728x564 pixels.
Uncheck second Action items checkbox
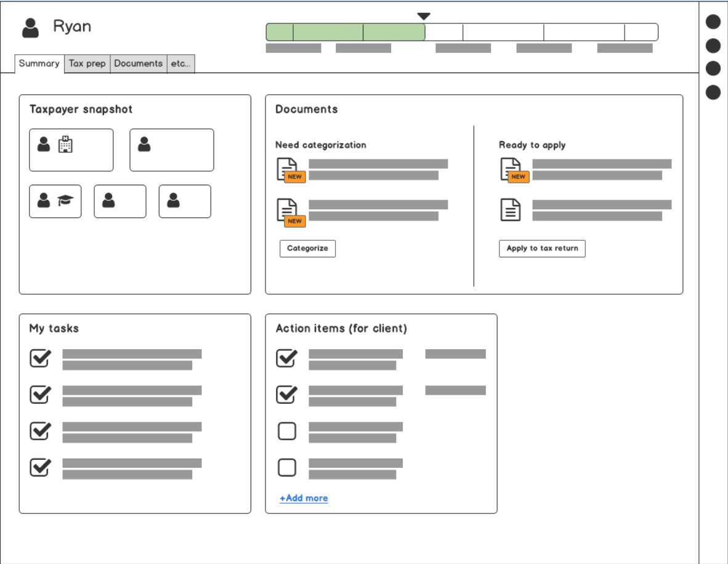click(x=286, y=394)
